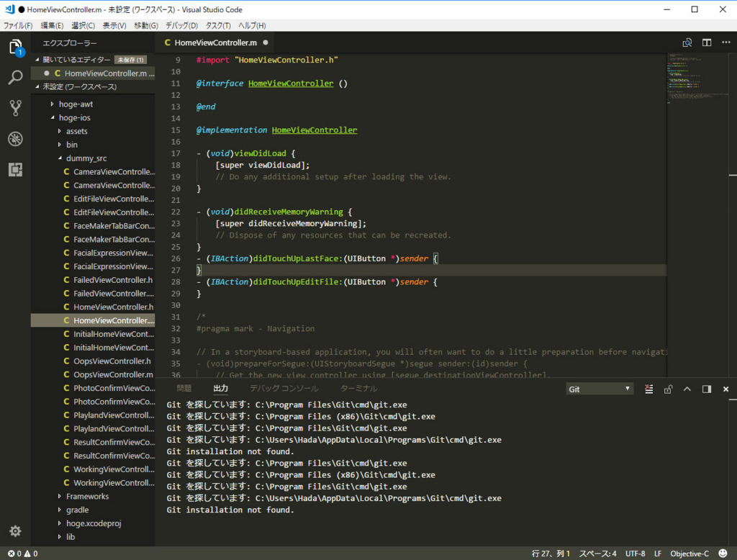This screenshot has width=737, height=560.
Task: Open the Debug view icon
Action: click(x=16, y=139)
